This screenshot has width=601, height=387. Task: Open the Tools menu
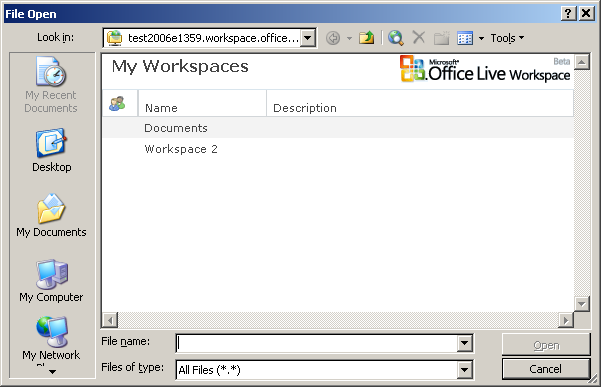click(x=507, y=38)
